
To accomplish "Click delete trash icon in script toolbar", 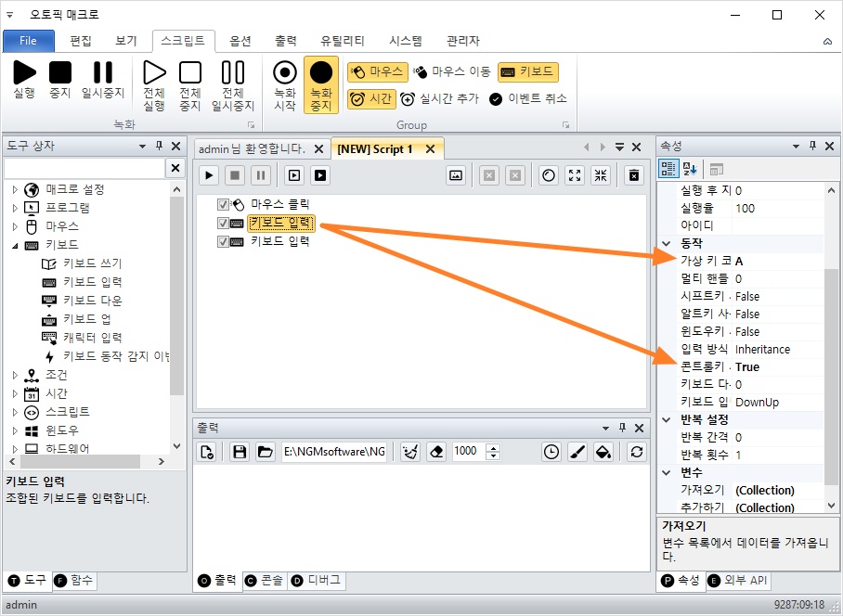I will click(634, 175).
